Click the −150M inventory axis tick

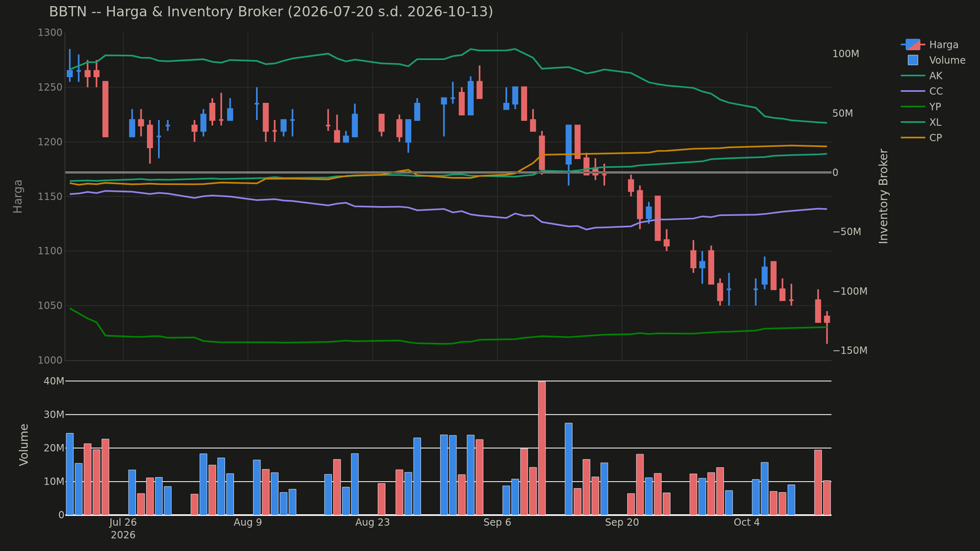point(850,350)
